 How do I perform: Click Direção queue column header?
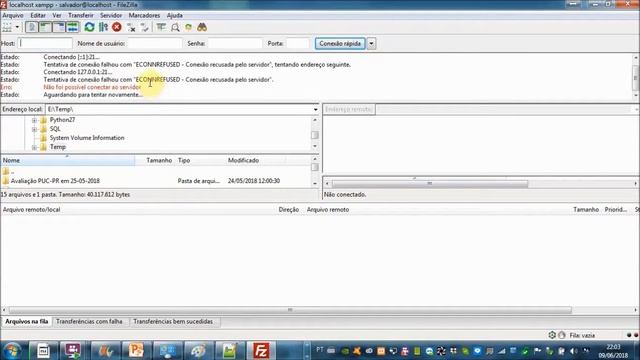coord(289,209)
